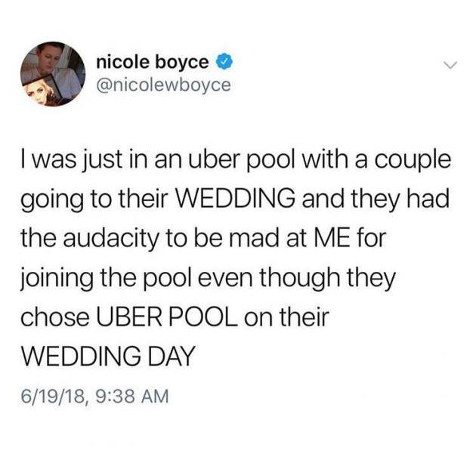The height and width of the screenshot is (457, 476).
Task: Click the blue verified checkmark badge
Action: tap(224, 62)
